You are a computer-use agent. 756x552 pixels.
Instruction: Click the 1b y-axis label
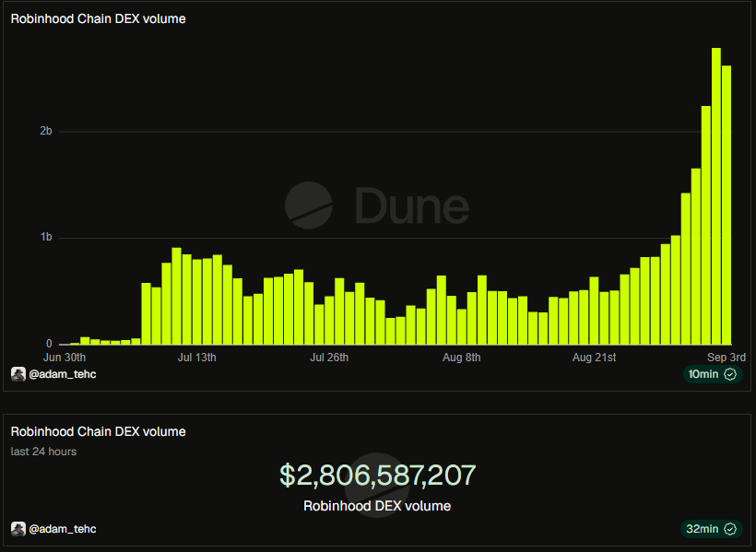coord(46,237)
